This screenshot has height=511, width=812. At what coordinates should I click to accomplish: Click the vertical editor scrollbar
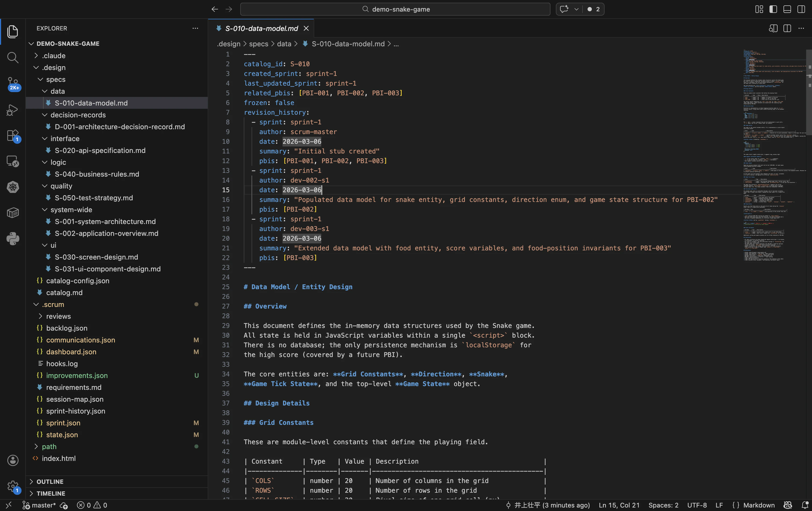click(x=809, y=93)
